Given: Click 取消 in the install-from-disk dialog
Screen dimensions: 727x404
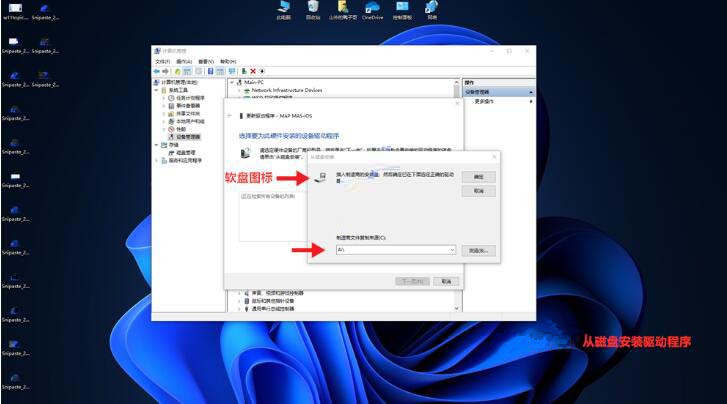Looking at the screenshot, I should (478, 191).
